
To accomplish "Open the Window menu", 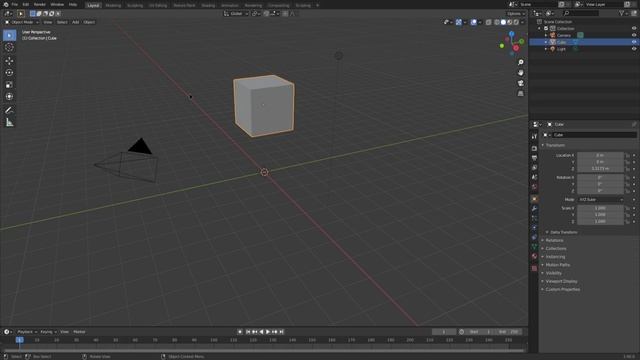I will tap(57, 4).
